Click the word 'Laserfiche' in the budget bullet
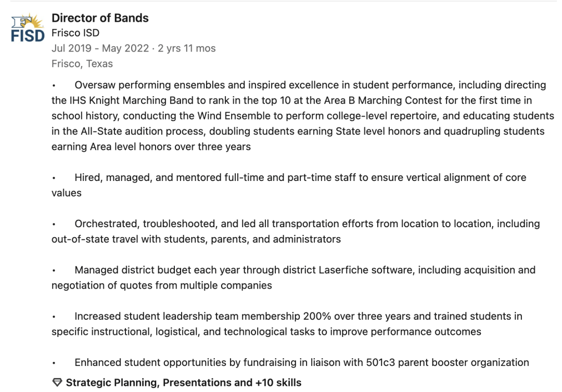Viewport: 562px width, 392px height. [x=343, y=270]
